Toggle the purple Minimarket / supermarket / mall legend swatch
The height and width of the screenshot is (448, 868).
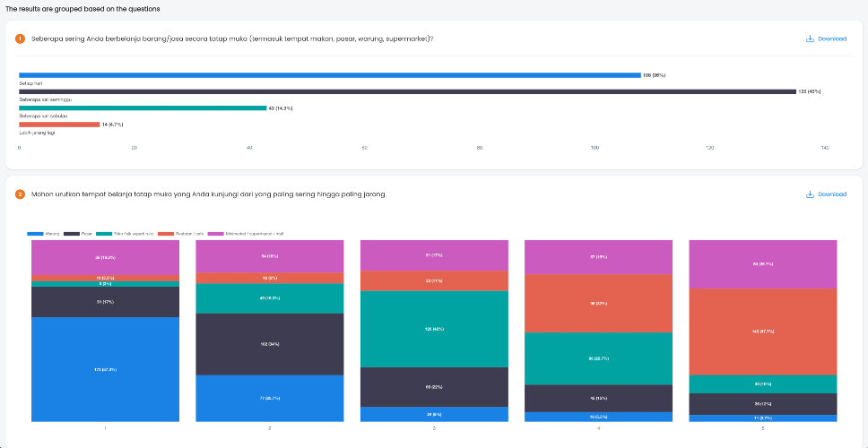coord(216,234)
